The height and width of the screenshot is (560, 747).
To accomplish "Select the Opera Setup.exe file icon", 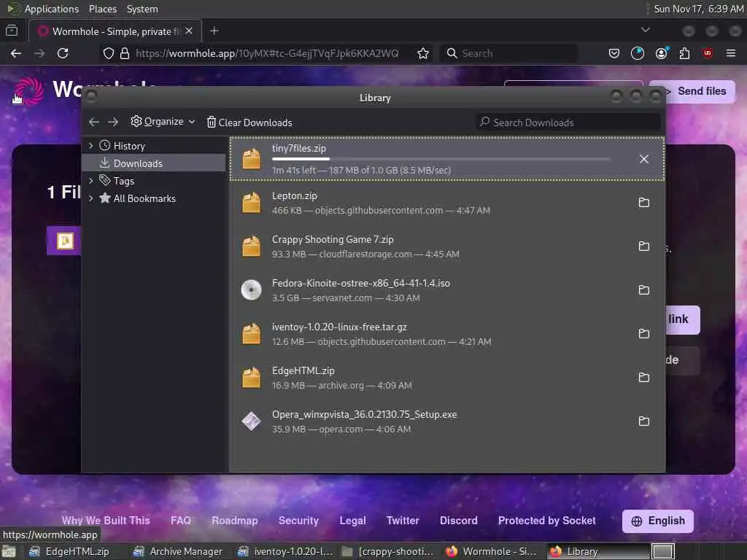I will pyautogui.click(x=251, y=421).
